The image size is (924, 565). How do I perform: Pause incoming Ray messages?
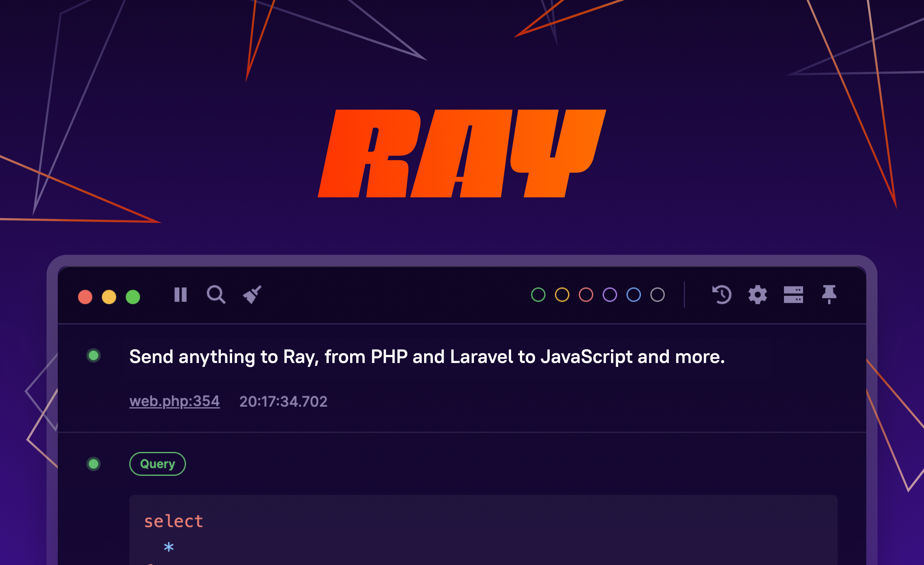(x=180, y=296)
